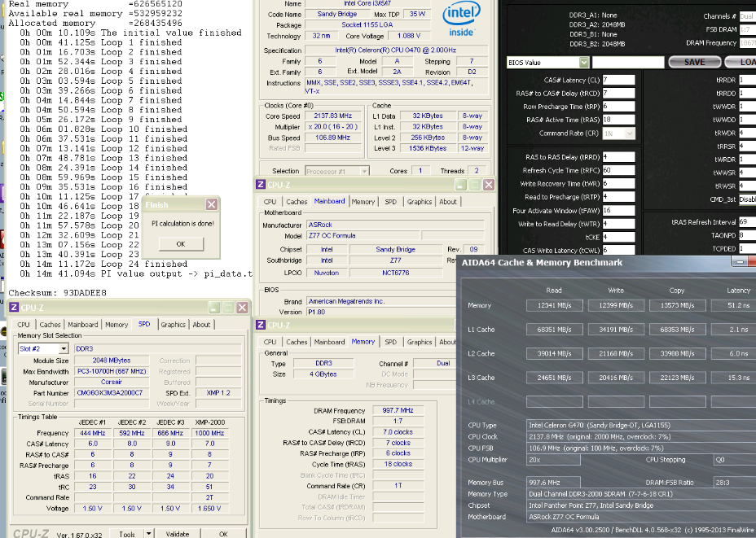Open the SPD tab in the bottom CPU-Z Memory window
756x538 pixels.
(x=390, y=342)
